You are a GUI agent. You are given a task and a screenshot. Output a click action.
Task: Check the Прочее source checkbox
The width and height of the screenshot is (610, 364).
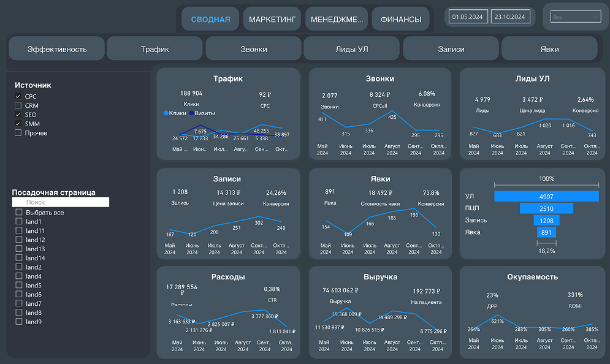tap(18, 133)
